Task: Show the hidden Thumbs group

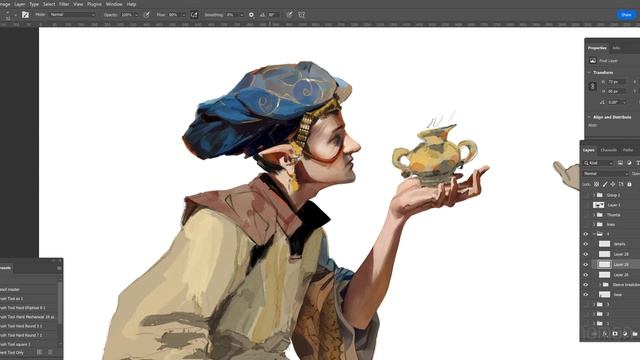Action: click(x=586, y=215)
